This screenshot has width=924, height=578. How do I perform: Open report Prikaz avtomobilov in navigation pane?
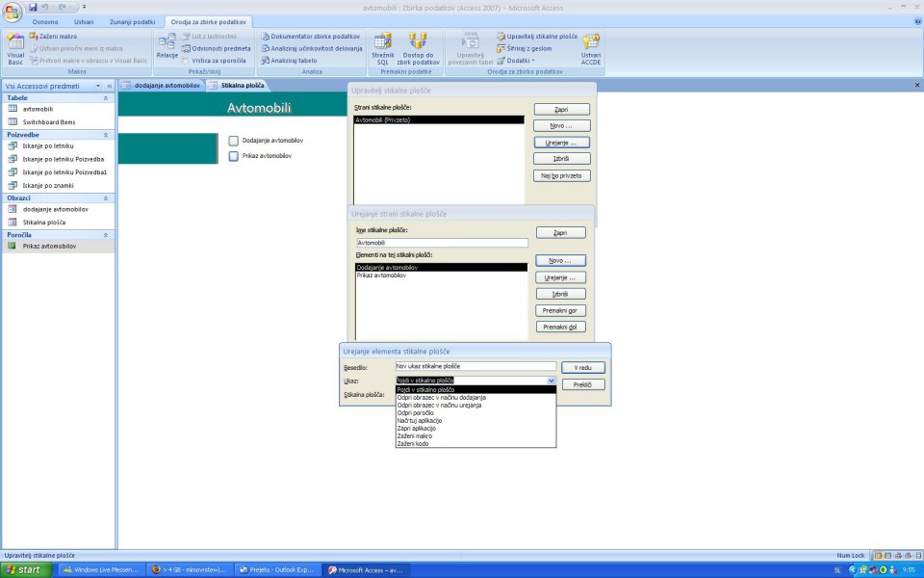tap(49, 246)
